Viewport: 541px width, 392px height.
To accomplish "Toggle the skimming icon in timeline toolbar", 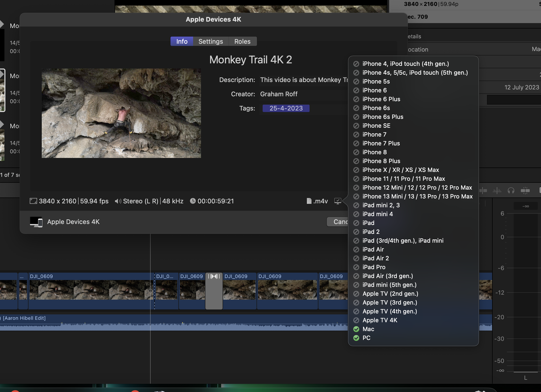I will [x=483, y=191].
